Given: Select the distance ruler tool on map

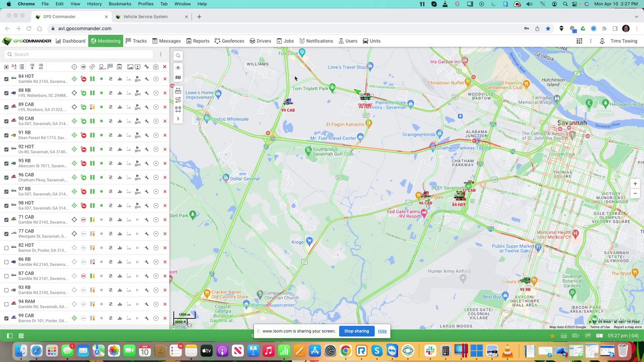Looking at the screenshot, I should [x=178, y=90].
